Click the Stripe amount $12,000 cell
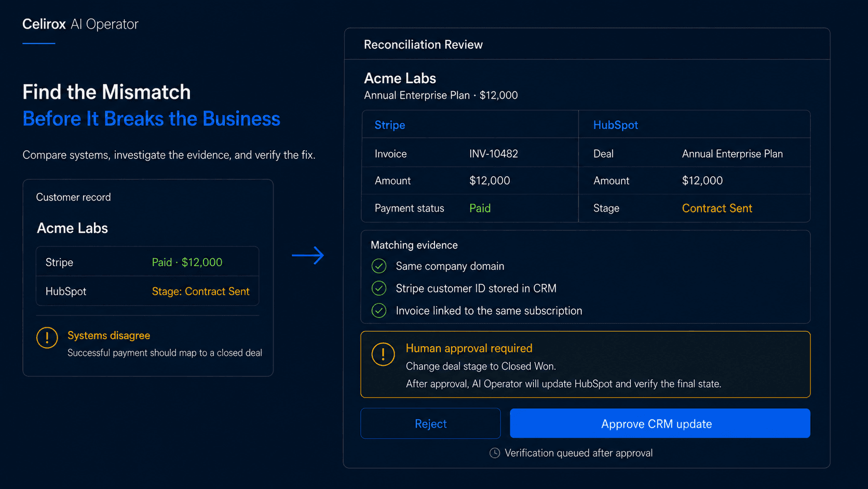This screenshot has width=868, height=489. [x=490, y=180]
